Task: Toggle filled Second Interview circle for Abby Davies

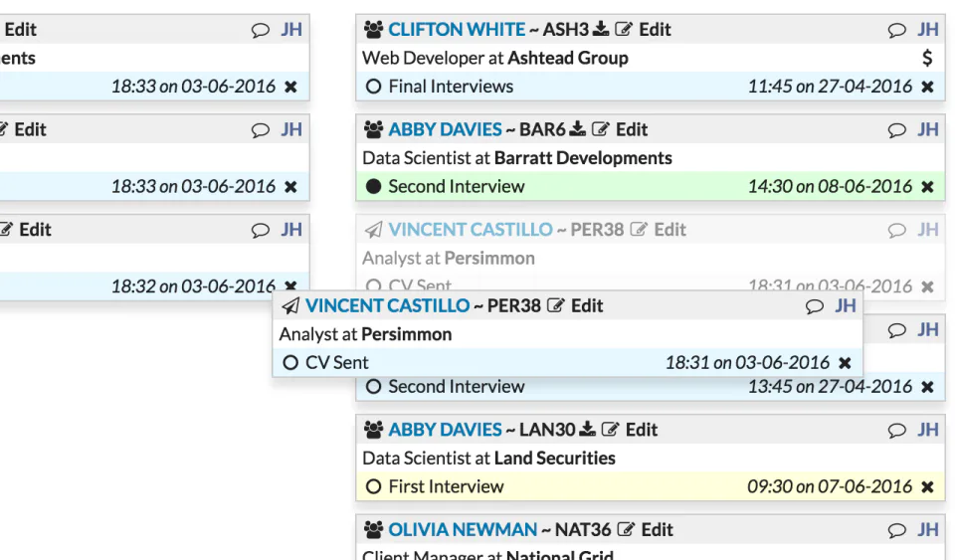Action: [373, 186]
